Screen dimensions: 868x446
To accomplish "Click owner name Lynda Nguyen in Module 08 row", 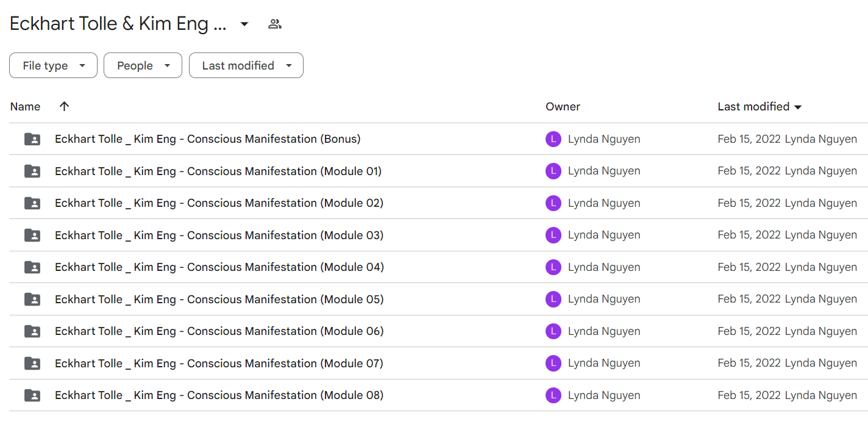I will click(x=604, y=395).
